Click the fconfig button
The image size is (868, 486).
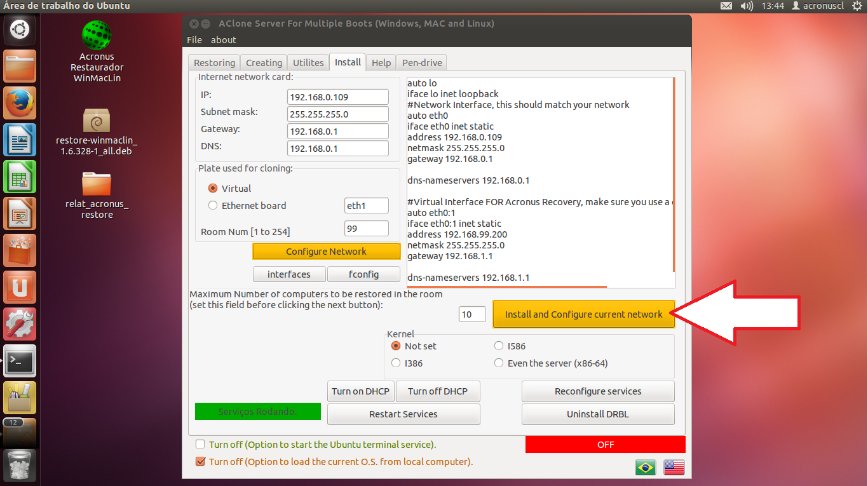click(363, 274)
